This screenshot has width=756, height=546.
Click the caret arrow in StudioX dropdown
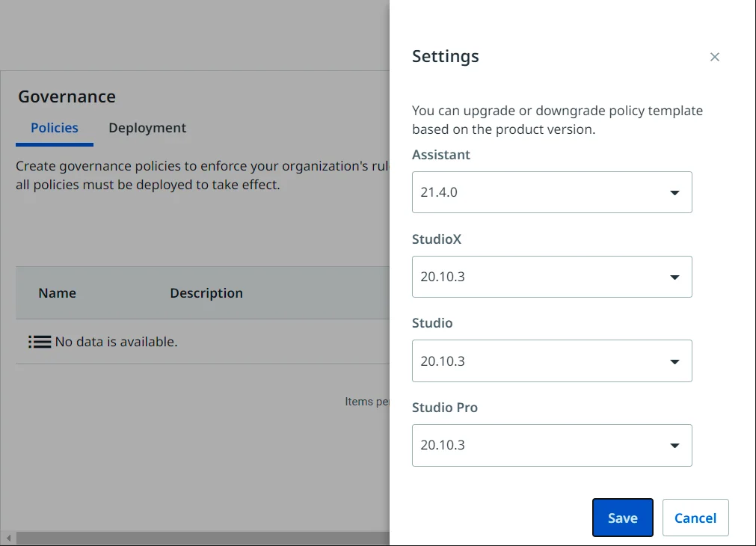674,277
